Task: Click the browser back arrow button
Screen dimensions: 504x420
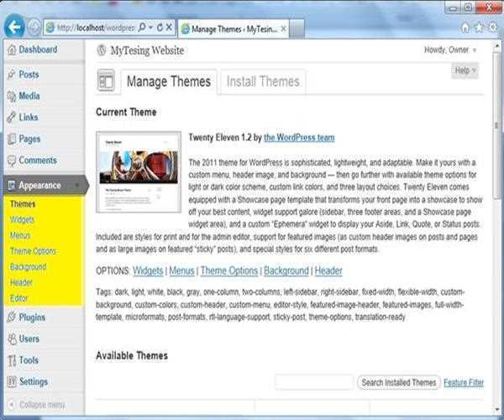Action: [13, 27]
